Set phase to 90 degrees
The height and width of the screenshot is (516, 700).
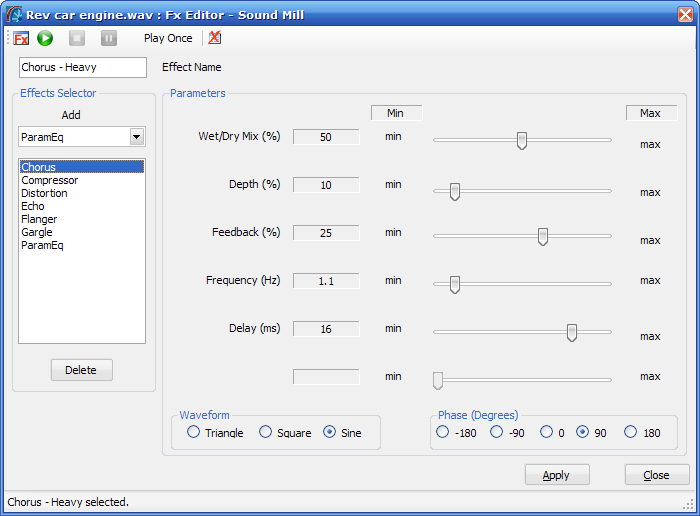(x=591, y=433)
